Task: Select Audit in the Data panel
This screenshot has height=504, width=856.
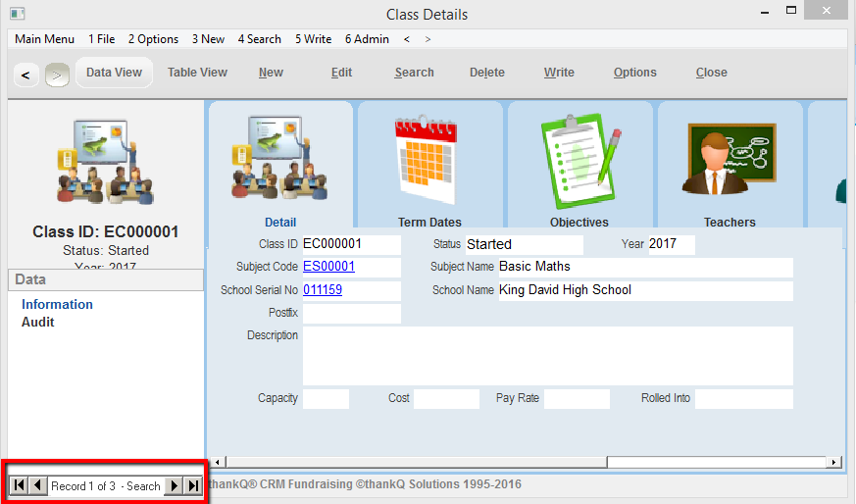Action: pos(38,322)
